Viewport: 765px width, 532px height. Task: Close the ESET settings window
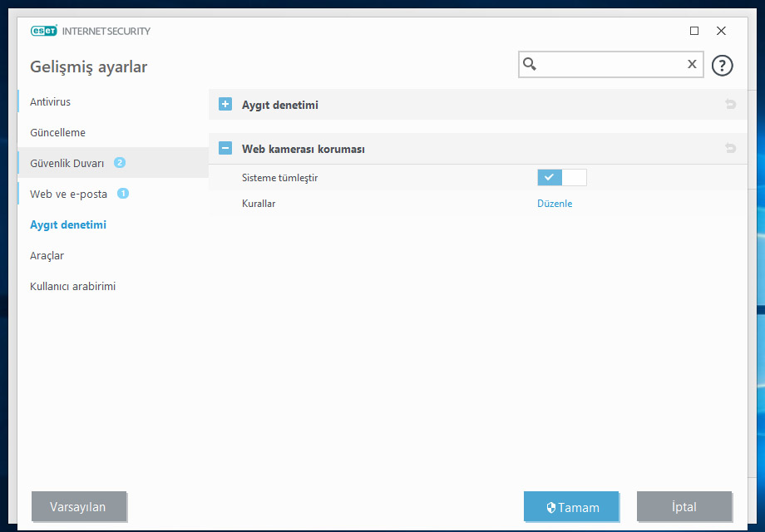pos(721,31)
